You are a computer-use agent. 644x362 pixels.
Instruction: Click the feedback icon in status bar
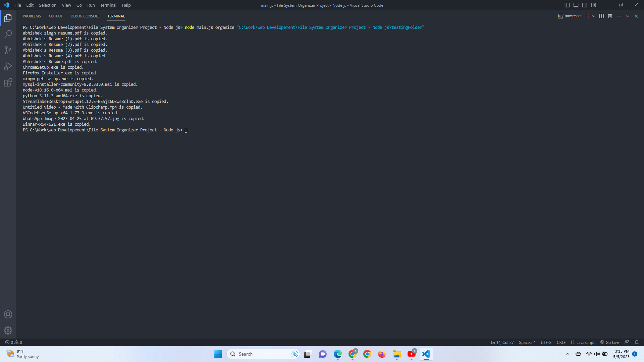click(x=627, y=342)
